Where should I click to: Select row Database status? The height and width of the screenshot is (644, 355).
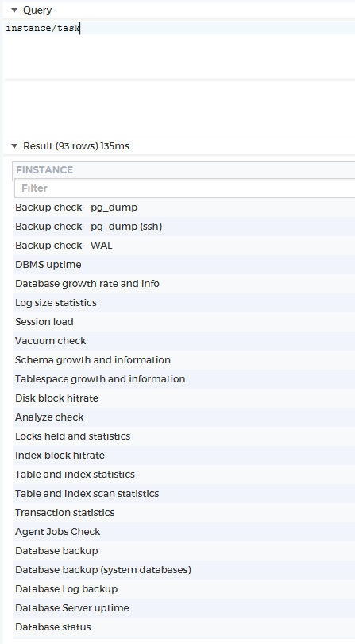(184, 627)
